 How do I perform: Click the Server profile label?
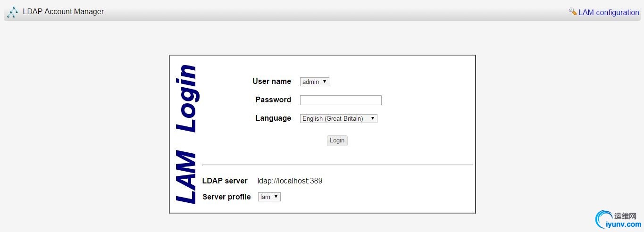tap(226, 197)
